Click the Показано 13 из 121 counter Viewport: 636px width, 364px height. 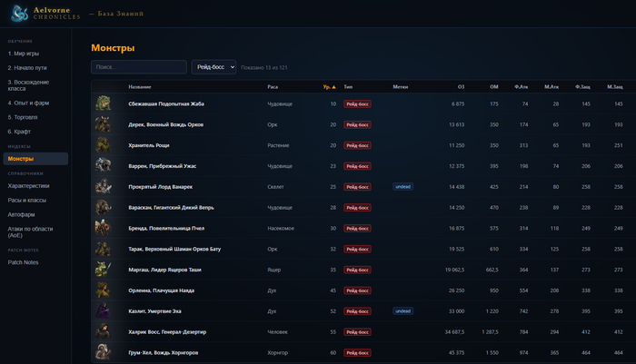pos(264,67)
